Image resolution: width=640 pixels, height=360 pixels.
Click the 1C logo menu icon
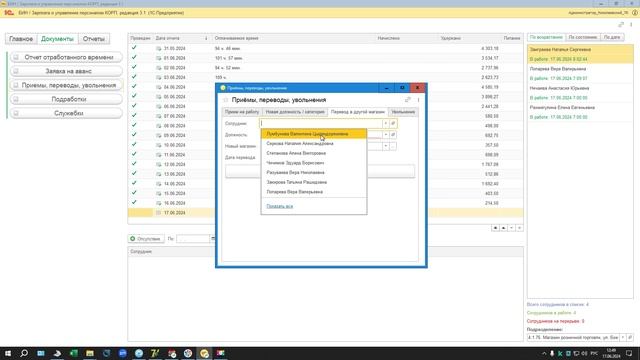coord(9,13)
